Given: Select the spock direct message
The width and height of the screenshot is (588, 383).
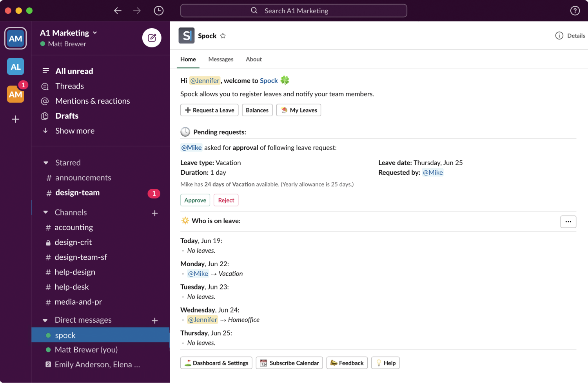Looking at the screenshot, I should point(101,335).
